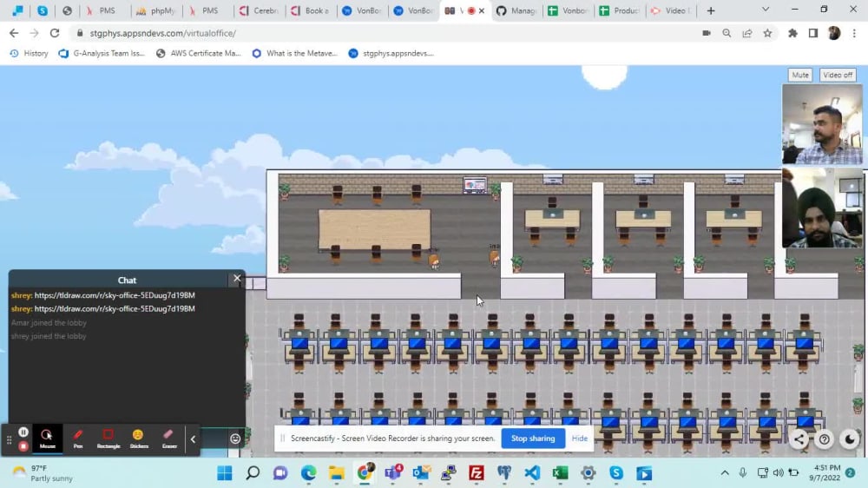Toggle dark mode moon icon
Image resolution: width=868 pixels, height=488 pixels.
pos(849,439)
